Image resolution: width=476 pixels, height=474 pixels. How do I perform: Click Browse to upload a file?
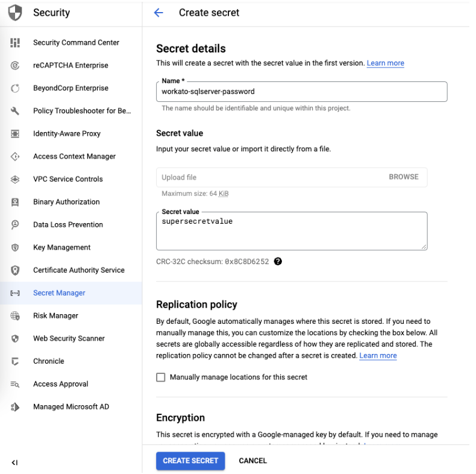[403, 177]
